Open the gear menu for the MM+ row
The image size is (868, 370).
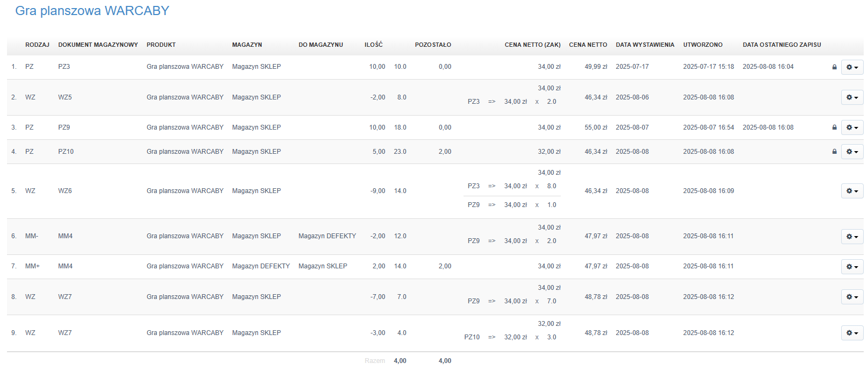coord(852,267)
